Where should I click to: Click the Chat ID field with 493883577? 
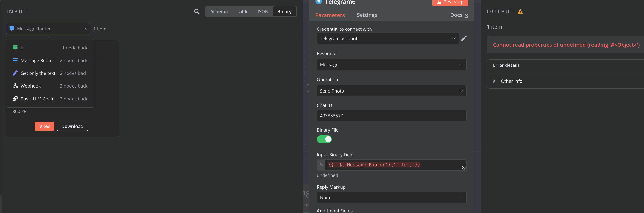click(x=391, y=116)
